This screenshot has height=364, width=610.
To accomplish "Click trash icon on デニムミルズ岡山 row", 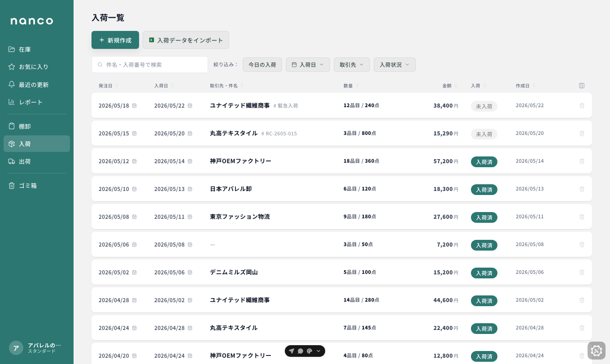I will click(582, 272).
